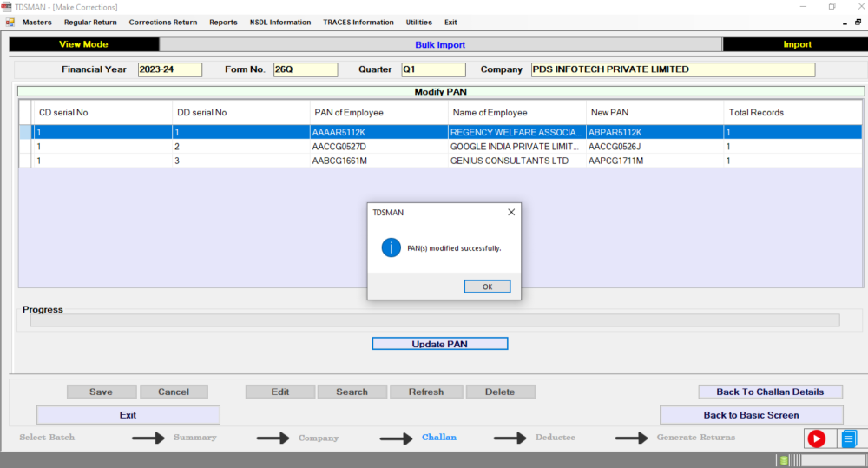
Task: Select PAN cell AACCG0527D
Action: pos(378,147)
